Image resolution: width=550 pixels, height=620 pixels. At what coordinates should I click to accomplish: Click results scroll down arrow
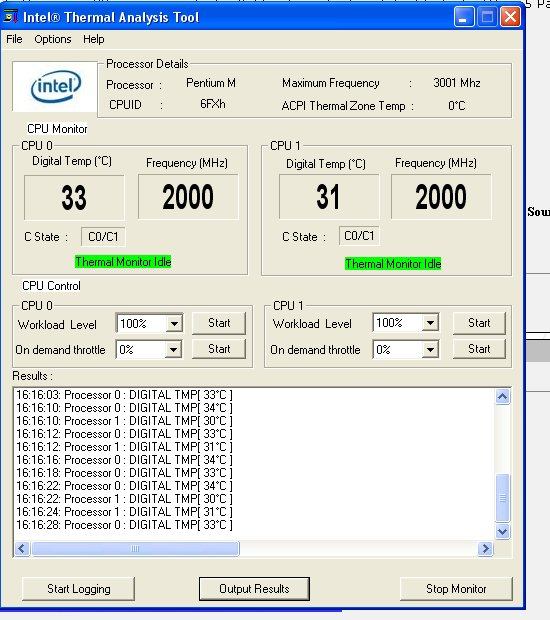click(503, 531)
